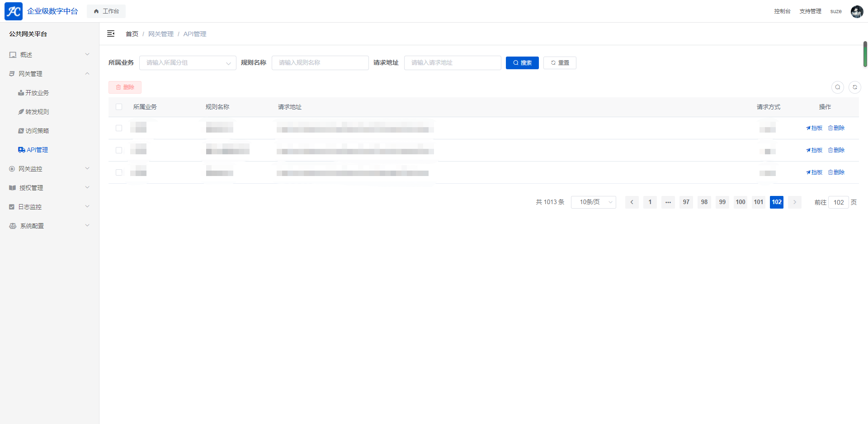Check the third table row checkbox
The image size is (868, 424).
(x=119, y=172)
